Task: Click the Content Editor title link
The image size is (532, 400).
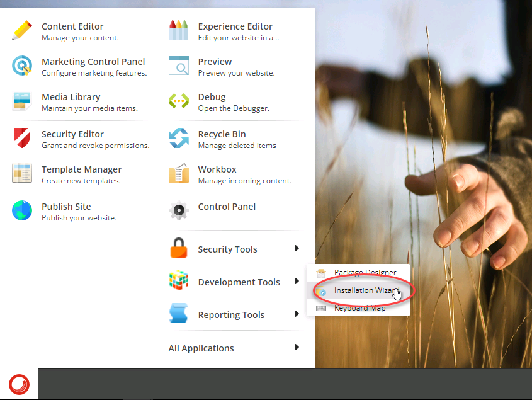Action: click(x=72, y=26)
